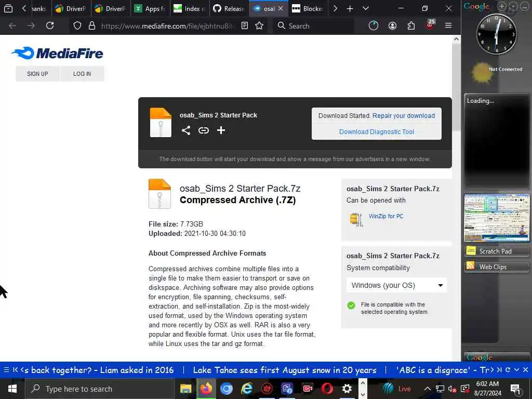Image resolution: width=532 pixels, height=399 pixels.
Task: Click the Add gadgets plus button in Google sidebar
Action: [502, 6]
